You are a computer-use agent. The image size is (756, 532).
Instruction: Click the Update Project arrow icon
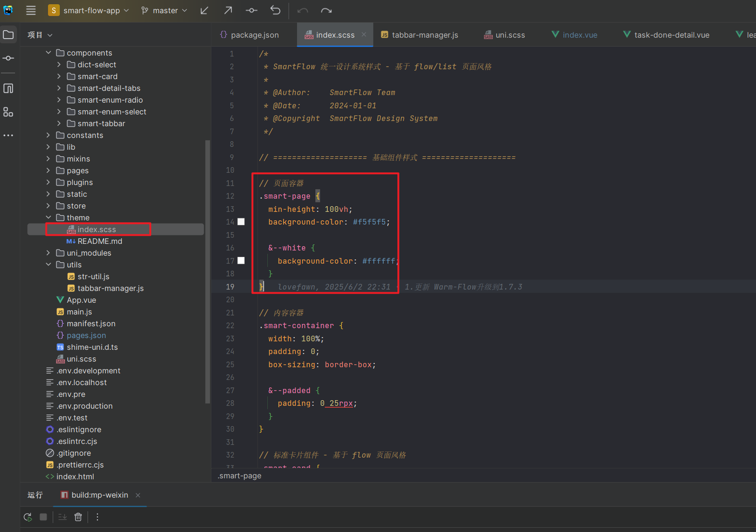[204, 10]
